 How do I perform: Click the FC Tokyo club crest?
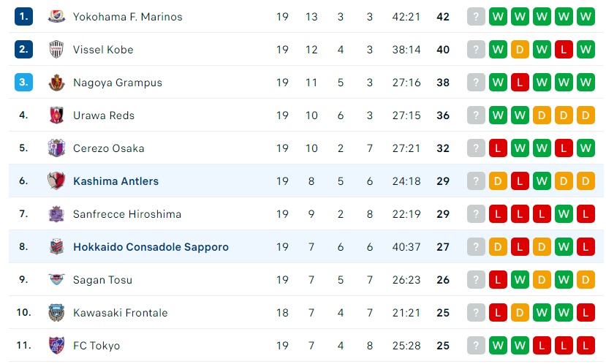point(56,345)
